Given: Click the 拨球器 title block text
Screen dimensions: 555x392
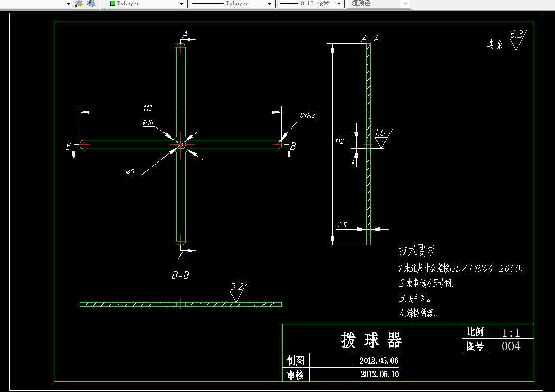Looking at the screenshot, I should pyautogui.click(x=371, y=340).
